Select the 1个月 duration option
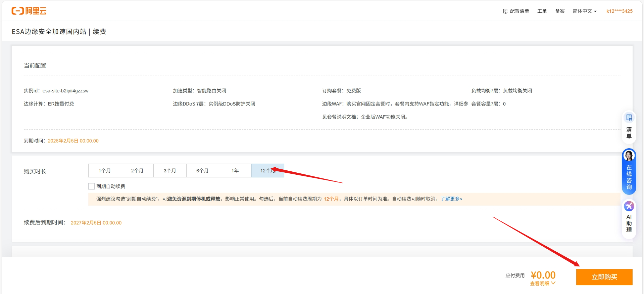 104,171
